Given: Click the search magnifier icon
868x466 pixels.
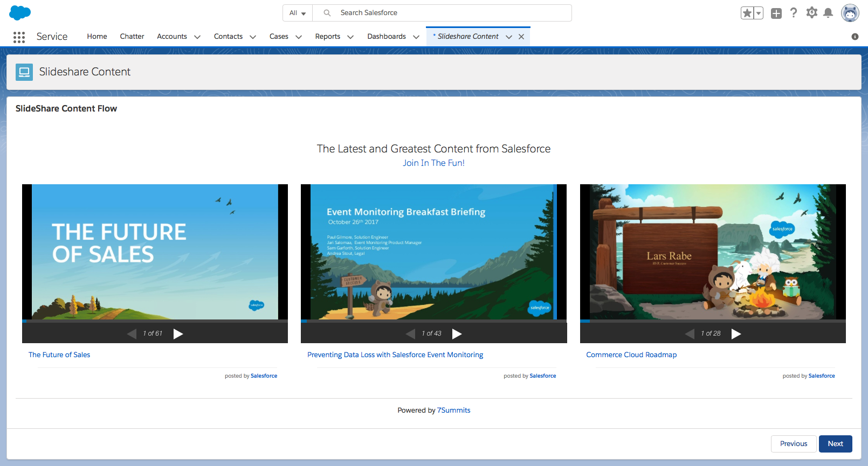Looking at the screenshot, I should point(327,13).
